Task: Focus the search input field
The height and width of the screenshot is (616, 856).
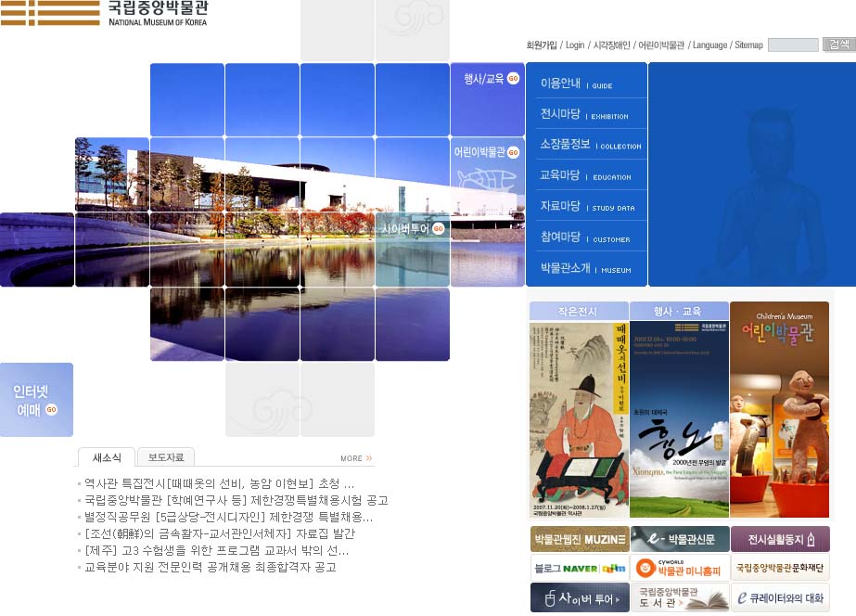Action: pos(793,45)
